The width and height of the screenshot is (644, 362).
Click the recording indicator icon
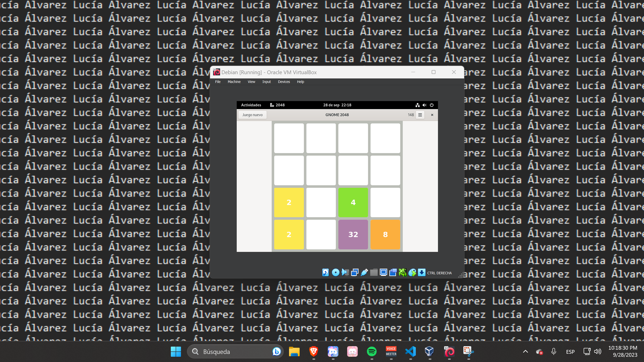pyautogui.click(x=393, y=273)
